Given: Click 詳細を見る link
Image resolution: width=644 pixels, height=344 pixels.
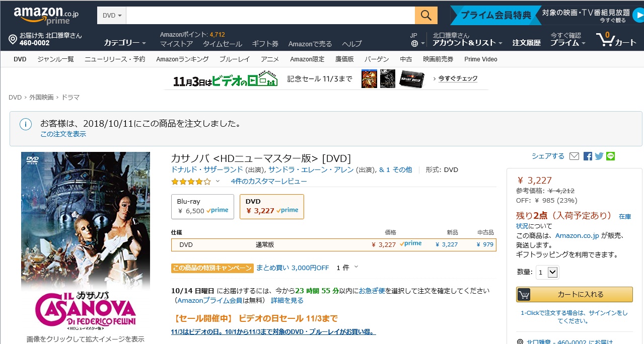Looking at the screenshot, I should click(288, 300).
